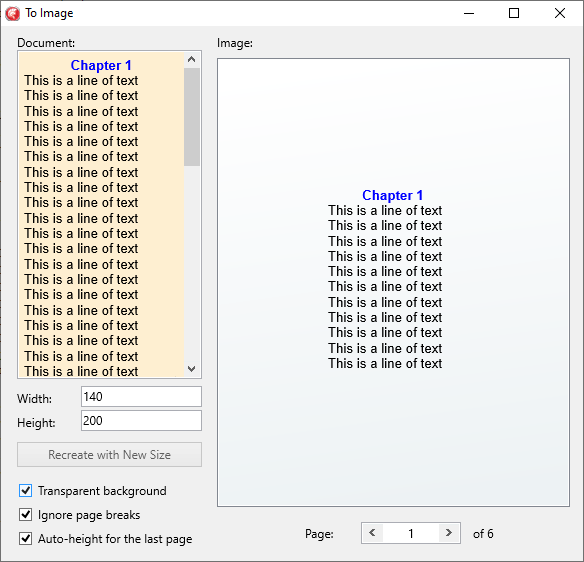Click Recreate with New Size button
584x562 pixels.
(110, 454)
